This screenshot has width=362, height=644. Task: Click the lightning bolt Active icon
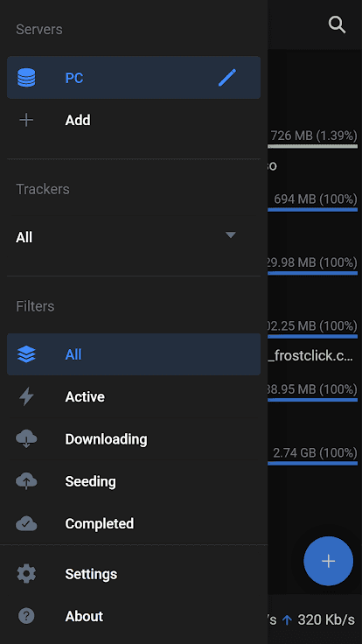pyautogui.click(x=26, y=396)
